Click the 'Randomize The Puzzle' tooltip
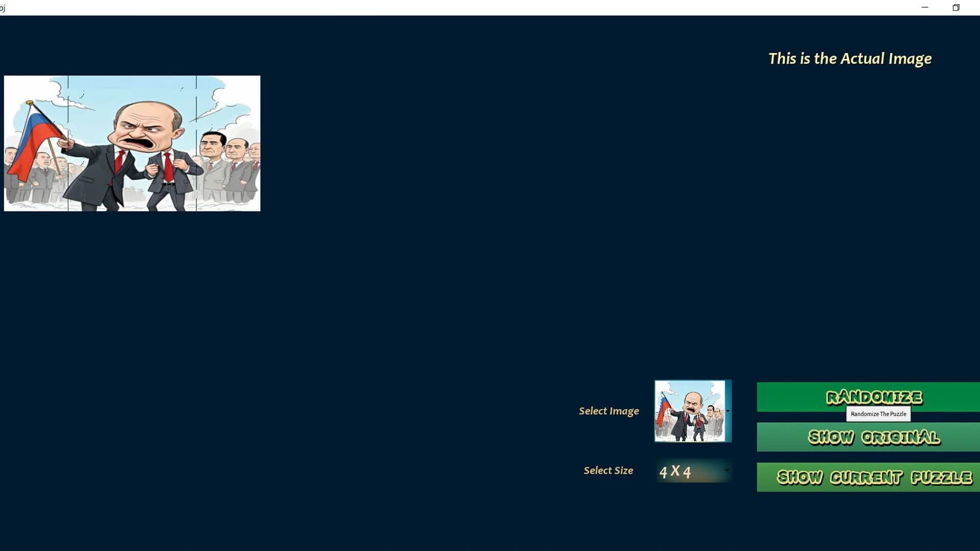980x551 pixels. pyautogui.click(x=878, y=414)
